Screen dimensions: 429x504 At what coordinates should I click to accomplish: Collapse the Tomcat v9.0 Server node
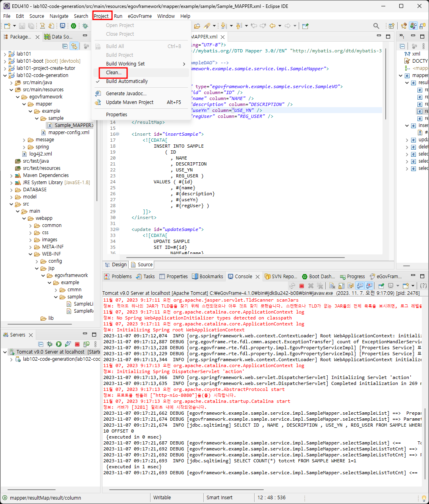coord(5,352)
